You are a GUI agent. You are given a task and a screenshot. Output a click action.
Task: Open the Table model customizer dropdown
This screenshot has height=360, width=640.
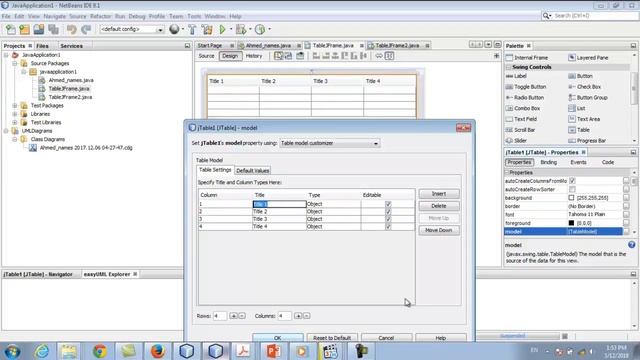(329, 143)
